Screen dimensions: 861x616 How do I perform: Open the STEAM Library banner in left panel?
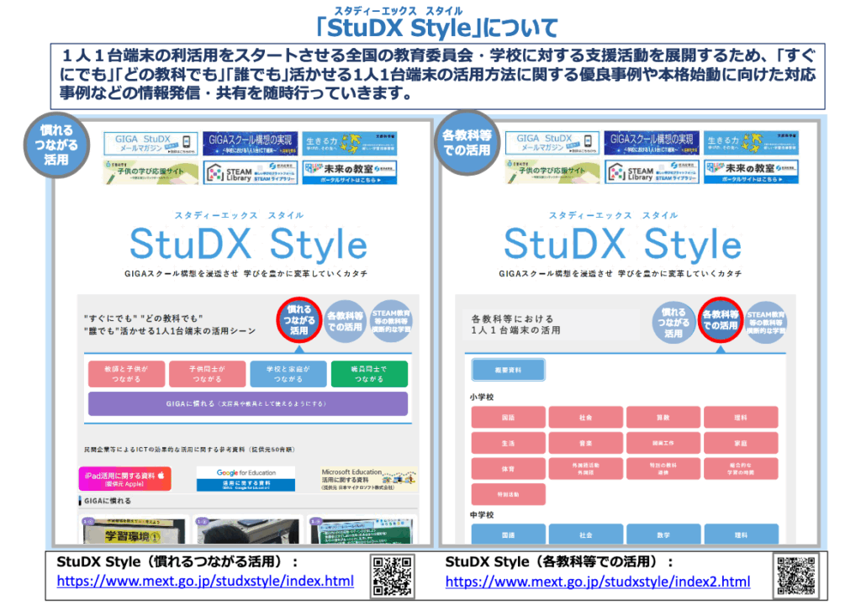click(x=248, y=172)
